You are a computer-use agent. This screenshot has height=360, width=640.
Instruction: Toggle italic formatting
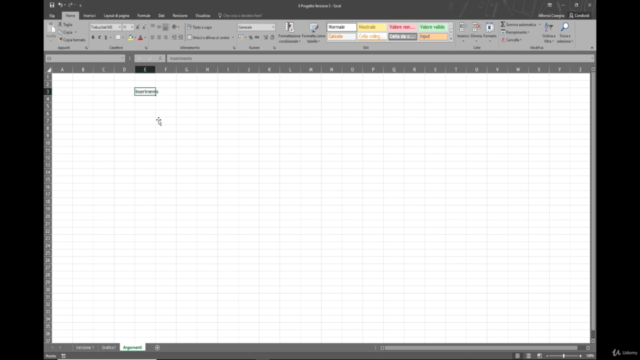(99, 38)
